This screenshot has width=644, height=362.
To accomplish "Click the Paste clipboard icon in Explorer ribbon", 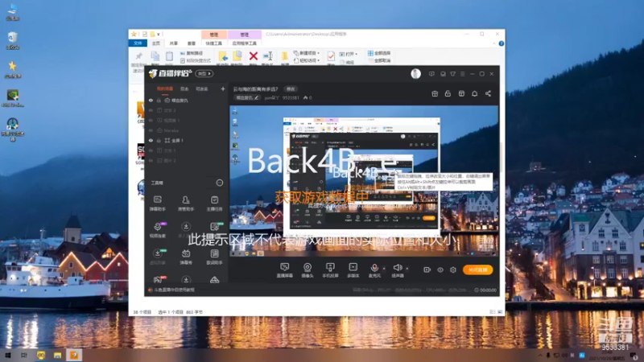I will click(169, 56).
